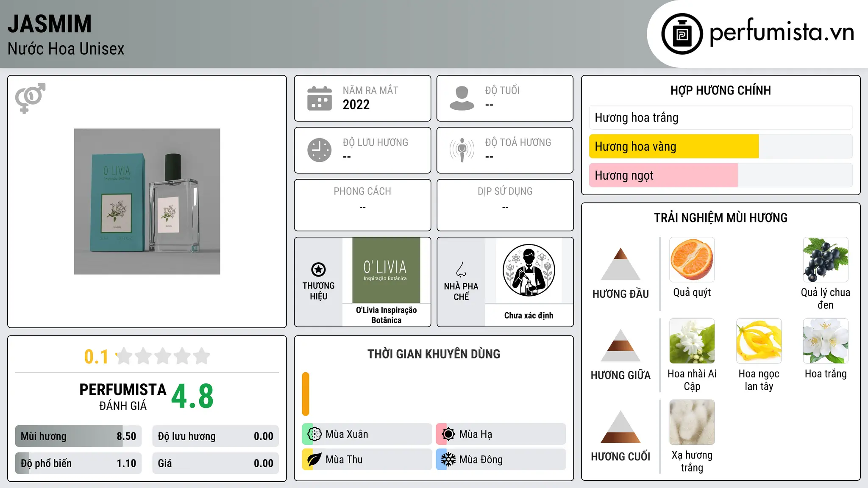The width and height of the screenshot is (868, 488).
Task: Click the Hương đầu pyramid icon
Action: click(620, 264)
